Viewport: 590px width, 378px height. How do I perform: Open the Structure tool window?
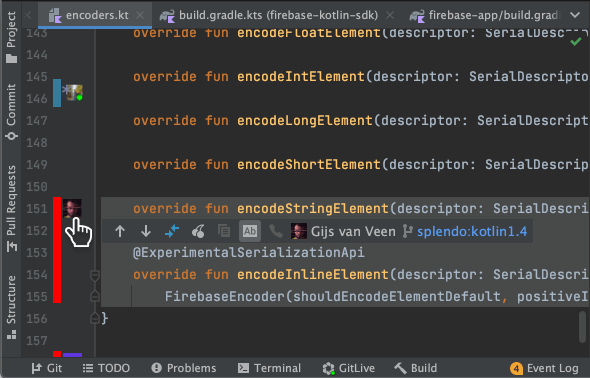point(11,307)
